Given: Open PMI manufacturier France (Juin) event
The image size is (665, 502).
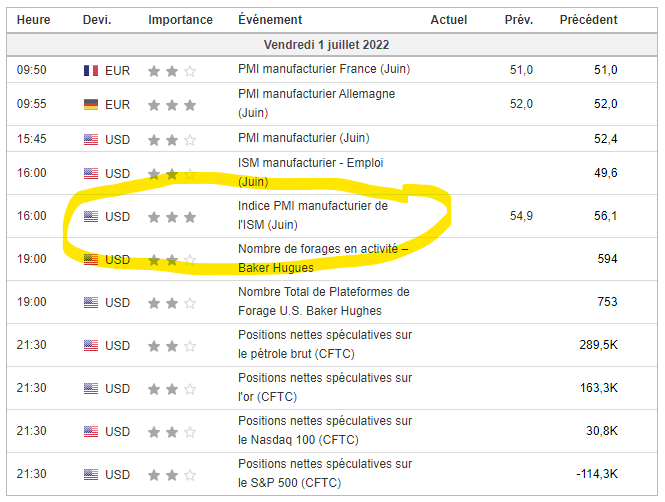Looking at the screenshot, I should click(x=323, y=70).
